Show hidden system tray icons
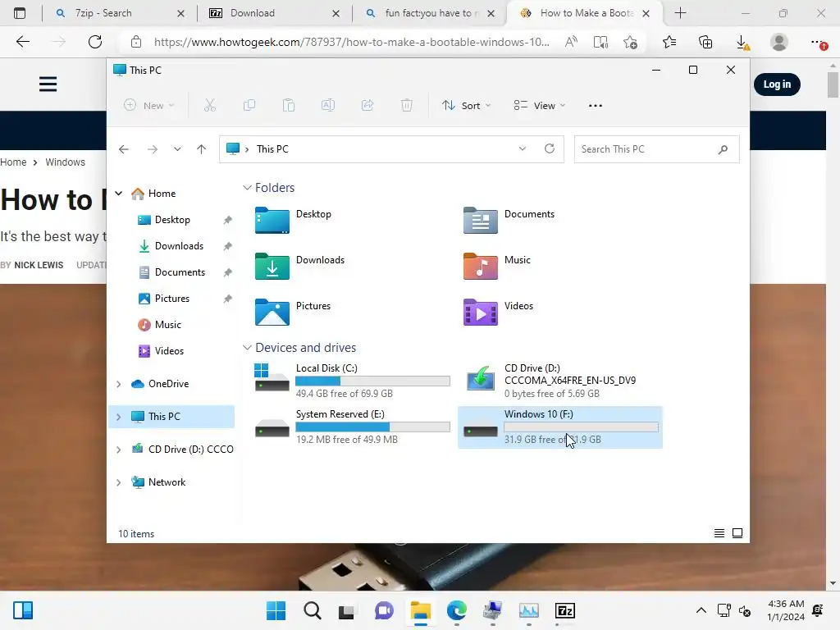This screenshot has height=630, width=840. [701, 610]
